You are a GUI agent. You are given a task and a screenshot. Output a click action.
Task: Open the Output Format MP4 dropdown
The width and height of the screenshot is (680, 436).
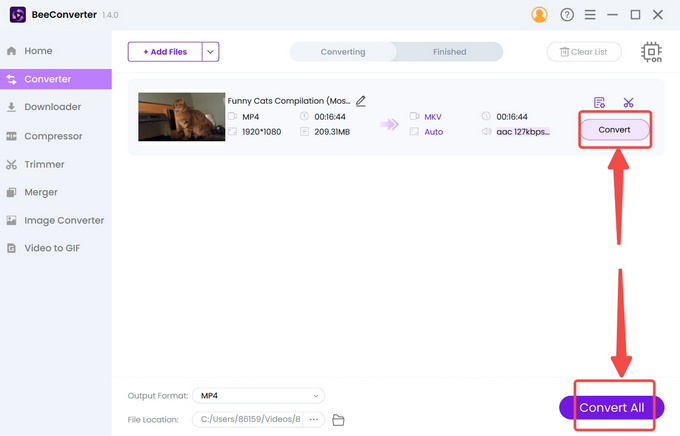tap(258, 396)
